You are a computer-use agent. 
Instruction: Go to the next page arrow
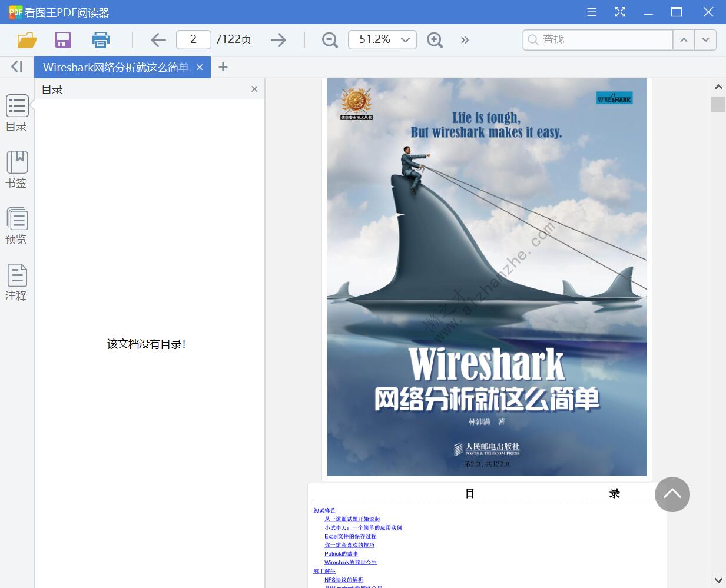point(278,40)
